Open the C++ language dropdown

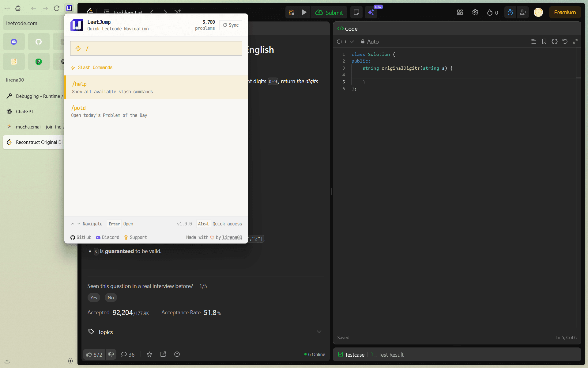(345, 41)
